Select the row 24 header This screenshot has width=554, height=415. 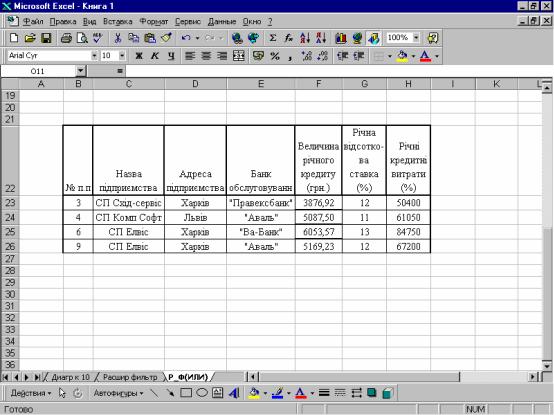pyautogui.click(x=10, y=217)
